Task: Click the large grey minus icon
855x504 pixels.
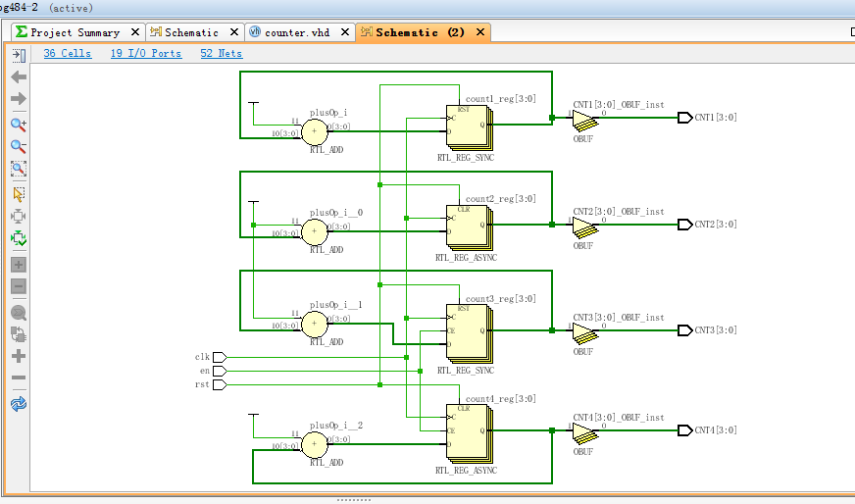Action: (19, 378)
